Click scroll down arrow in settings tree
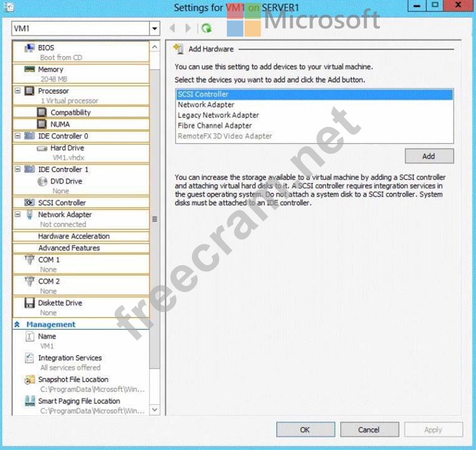This screenshot has width=476, height=450. 154,410
